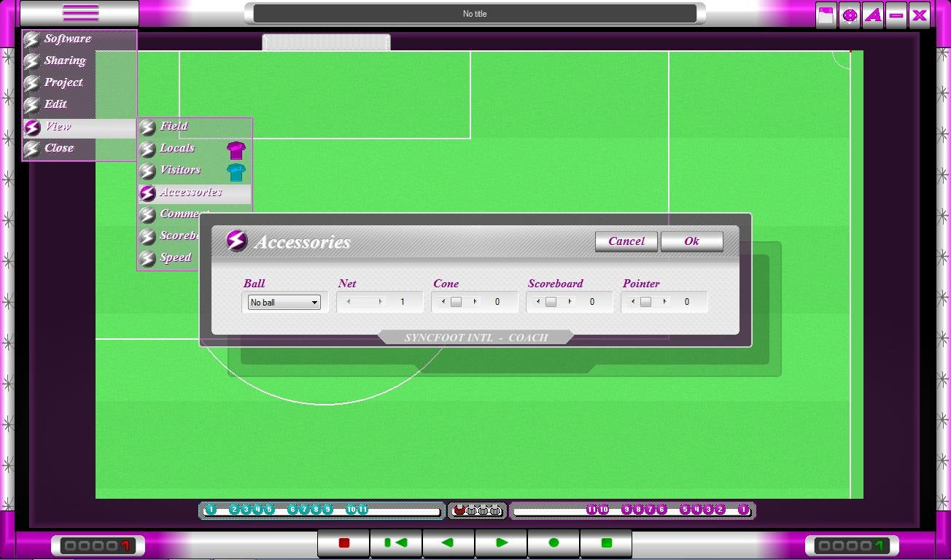Open the hamburger menu at top left
The image size is (951, 560).
80,13
